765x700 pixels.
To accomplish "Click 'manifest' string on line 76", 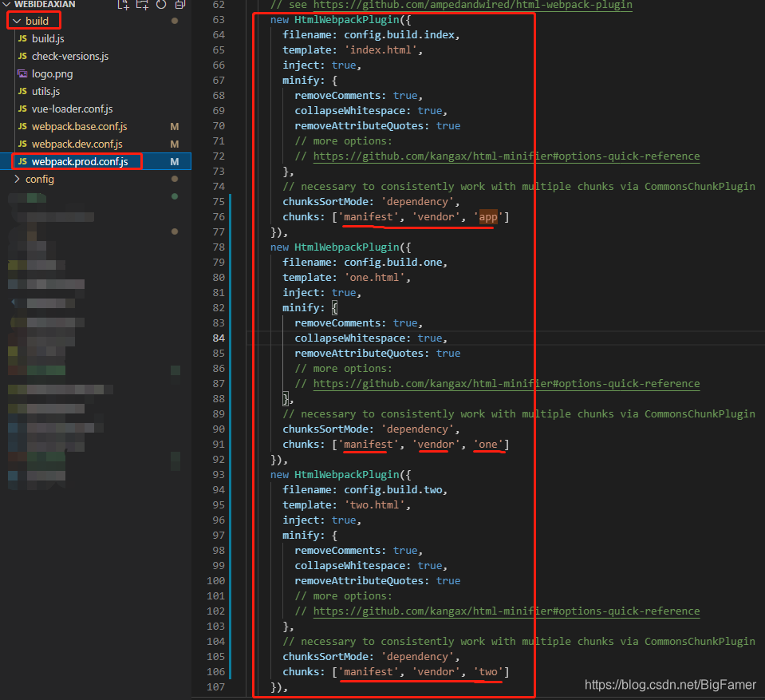I will [x=369, y=217].
